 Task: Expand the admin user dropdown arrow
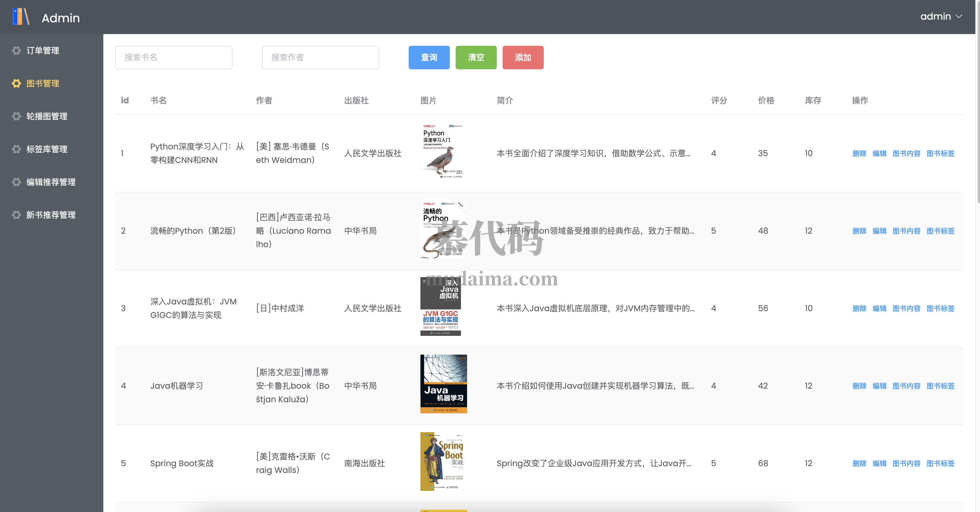click(x=959, y=17)
